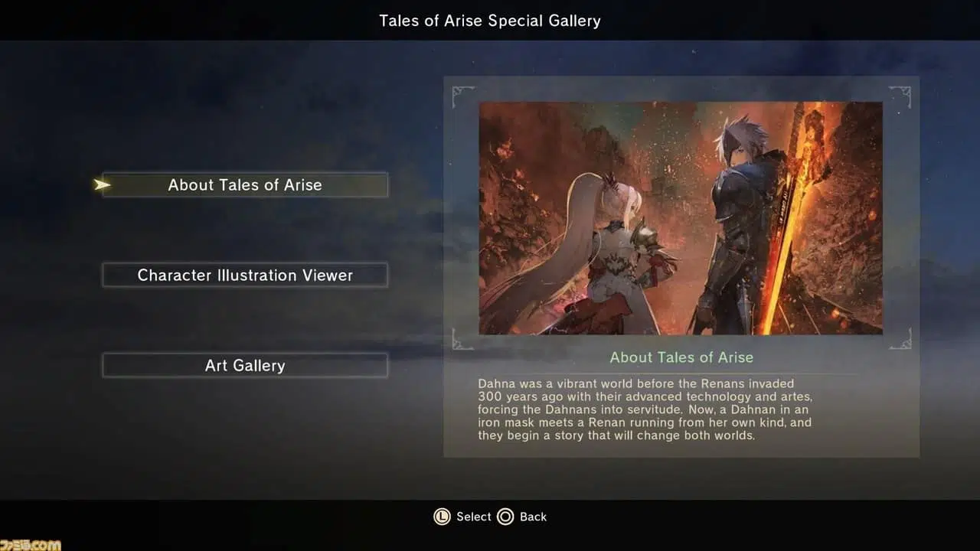Click the key art thumbnail of the two heroes

(681, 218)
